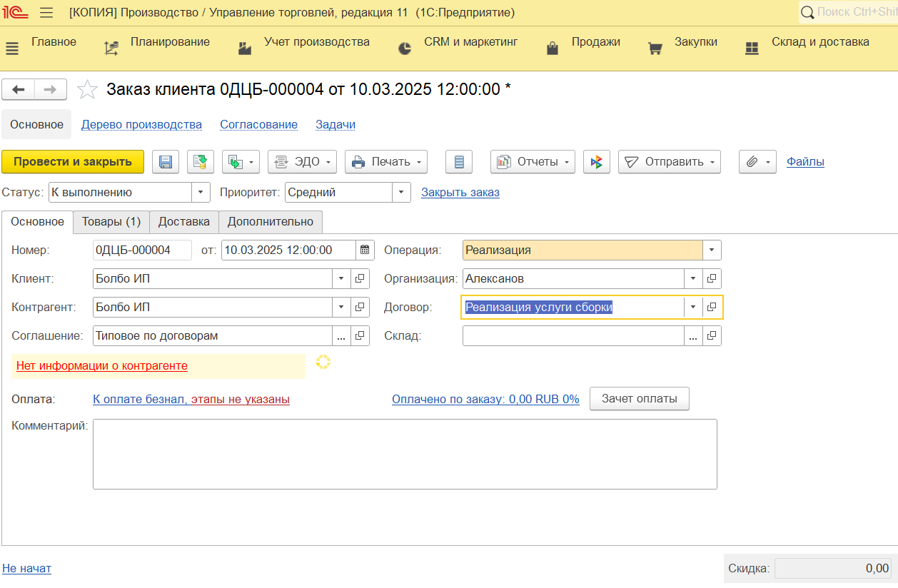Open the Операция dropdown arrow
This screenshot has width=898, height=588.
[x=712, y=250]
